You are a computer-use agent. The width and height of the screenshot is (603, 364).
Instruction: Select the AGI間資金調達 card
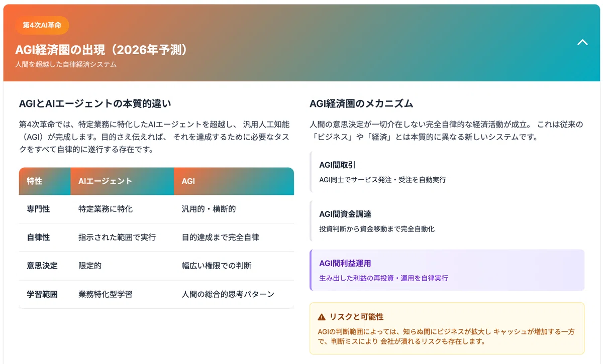447,221
